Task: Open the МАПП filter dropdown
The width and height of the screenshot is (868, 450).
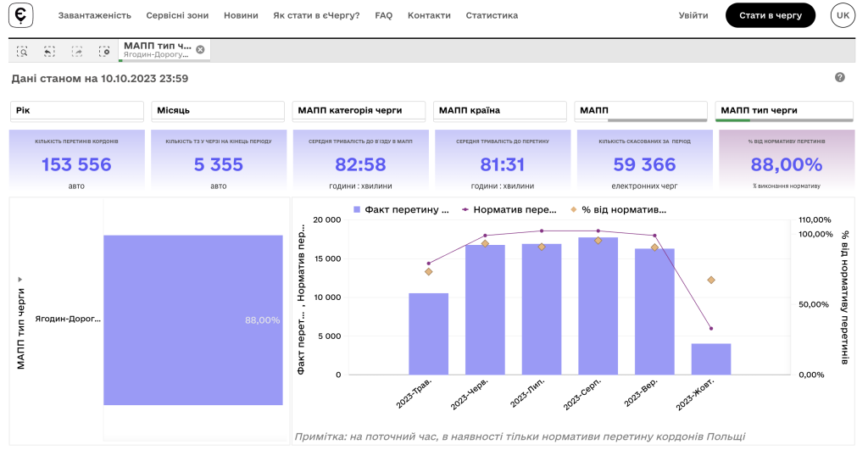Action: (x=641, y=111)
